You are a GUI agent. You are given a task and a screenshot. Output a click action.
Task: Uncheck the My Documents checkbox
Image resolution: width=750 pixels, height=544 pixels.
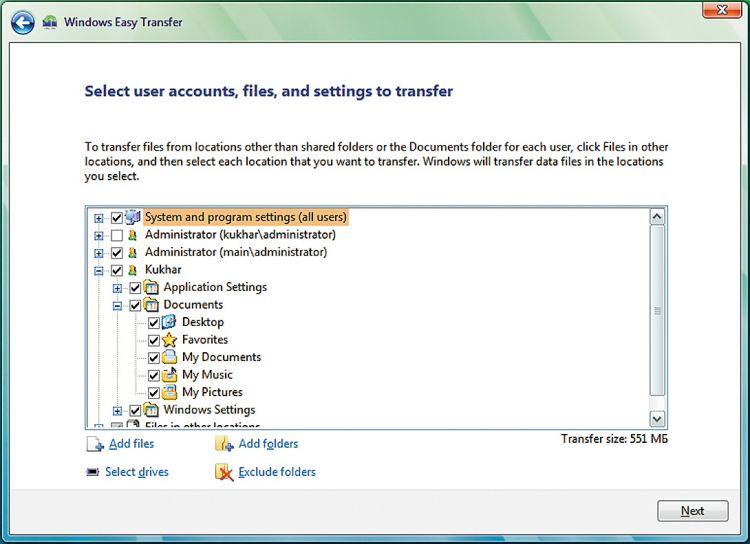[x=154, y=357]
